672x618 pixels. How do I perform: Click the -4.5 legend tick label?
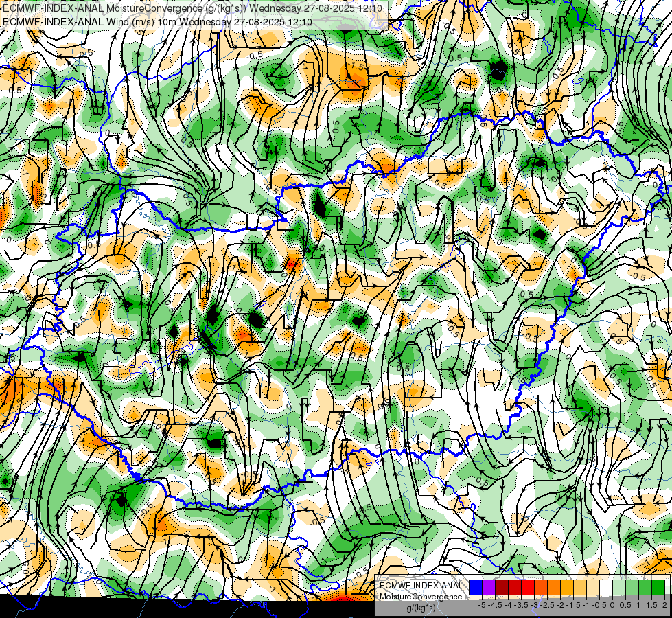pos(496,605)
